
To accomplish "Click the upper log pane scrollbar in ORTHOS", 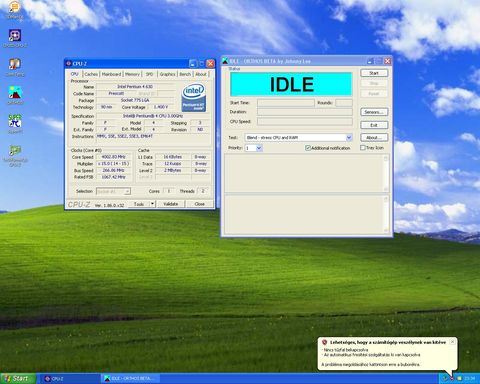I will click(386, 173).
